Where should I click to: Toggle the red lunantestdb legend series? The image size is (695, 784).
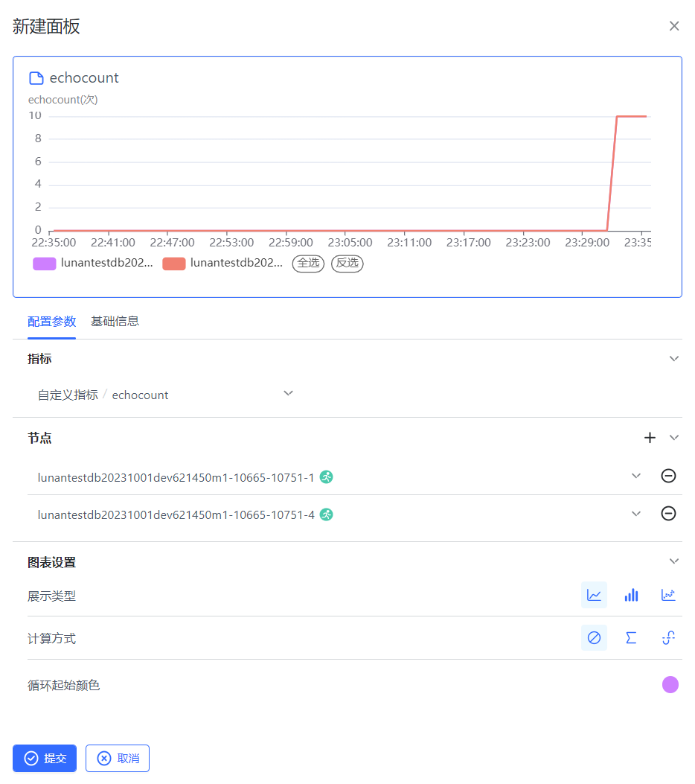point(222,263)
